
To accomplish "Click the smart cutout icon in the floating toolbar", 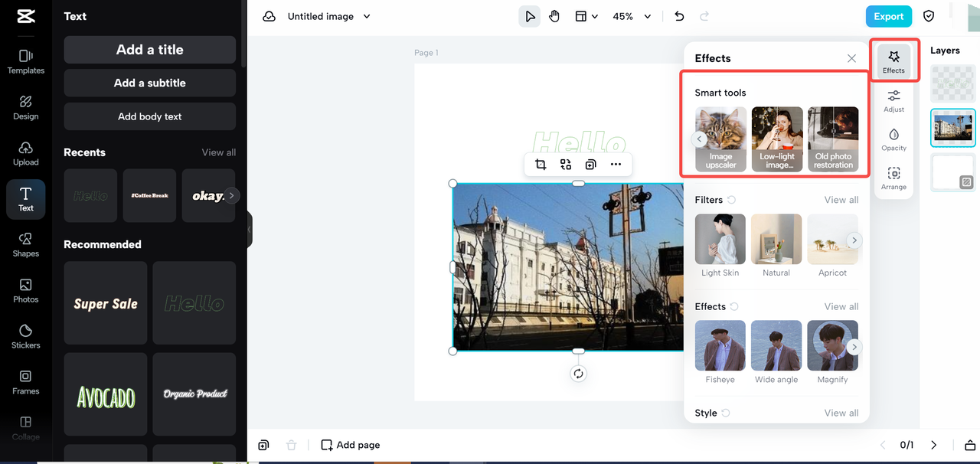I will 566,164.
